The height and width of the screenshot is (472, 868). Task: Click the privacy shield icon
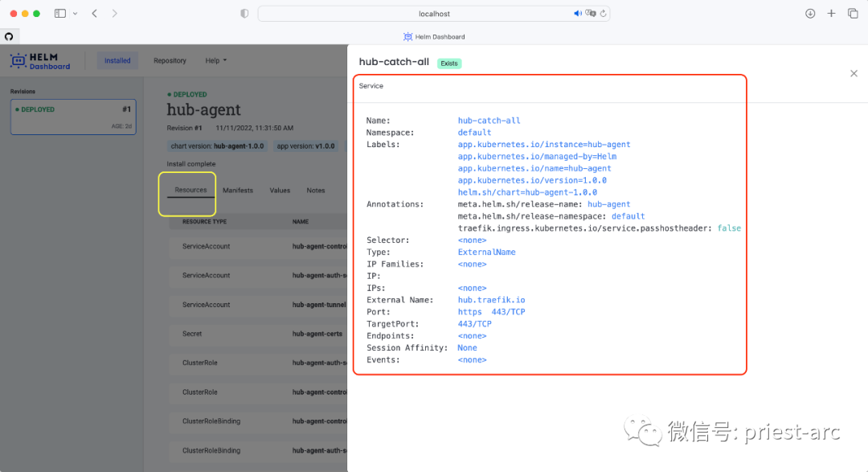[x=244, y=14]
